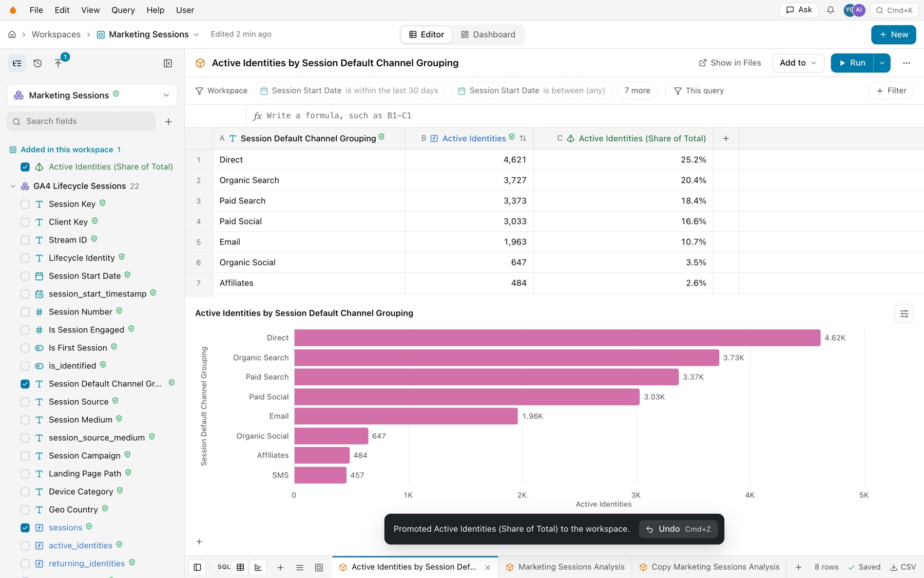Open the bottom bar list menu icon
The height and width of the screenshot is (578, 924).
300,567
